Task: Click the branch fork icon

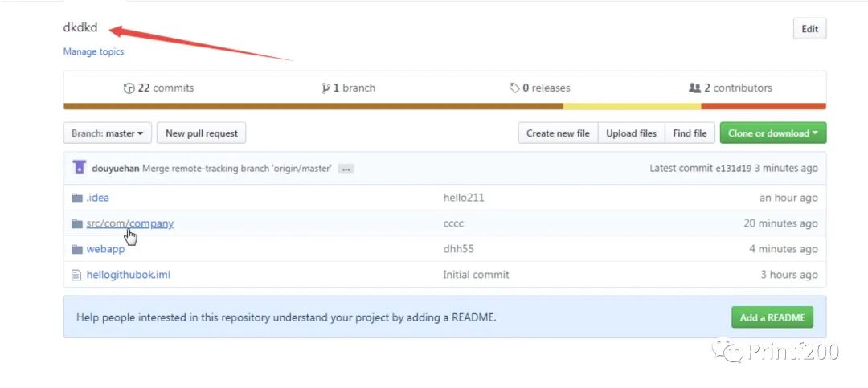Action: coord(325,88)
